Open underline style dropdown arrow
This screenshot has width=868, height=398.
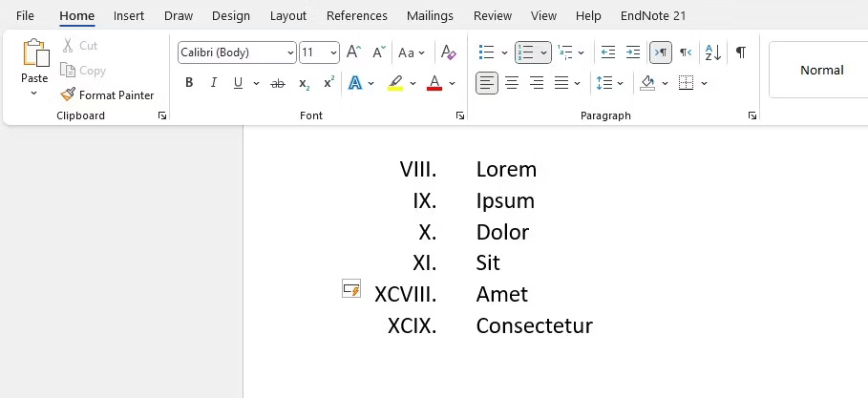coord(256,84)
